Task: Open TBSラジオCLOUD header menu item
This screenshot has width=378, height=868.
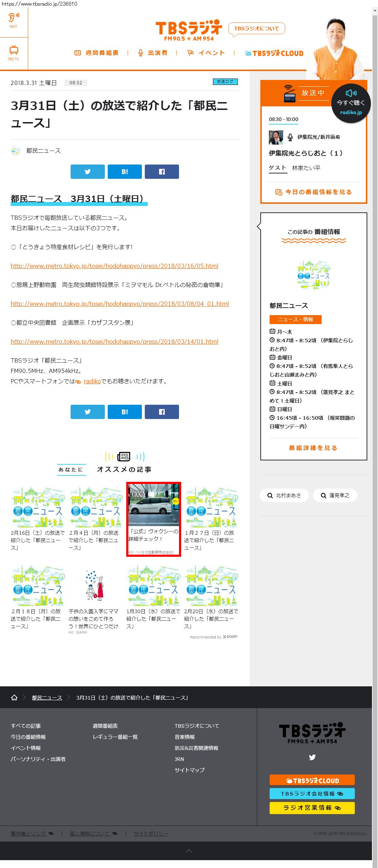Action: 274,53
